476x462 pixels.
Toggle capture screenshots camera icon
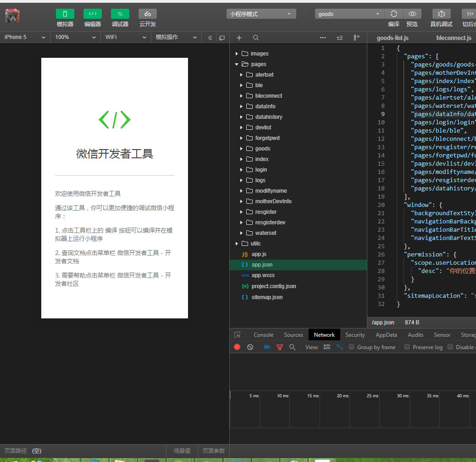point(267,347)
